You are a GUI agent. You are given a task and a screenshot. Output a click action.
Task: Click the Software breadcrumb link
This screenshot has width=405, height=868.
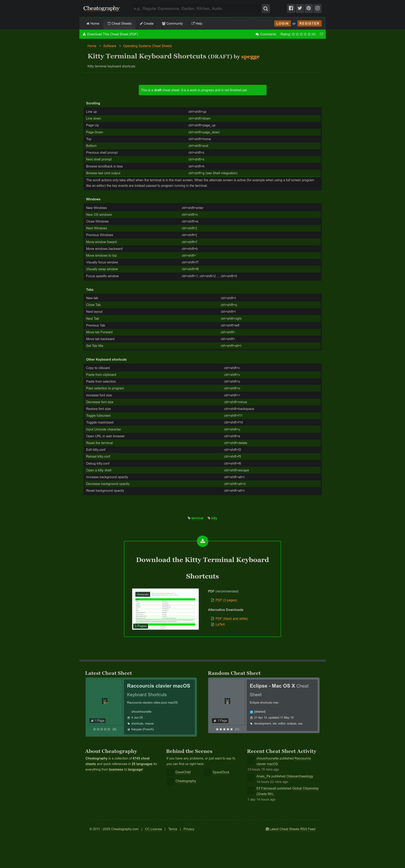[110, 46]
